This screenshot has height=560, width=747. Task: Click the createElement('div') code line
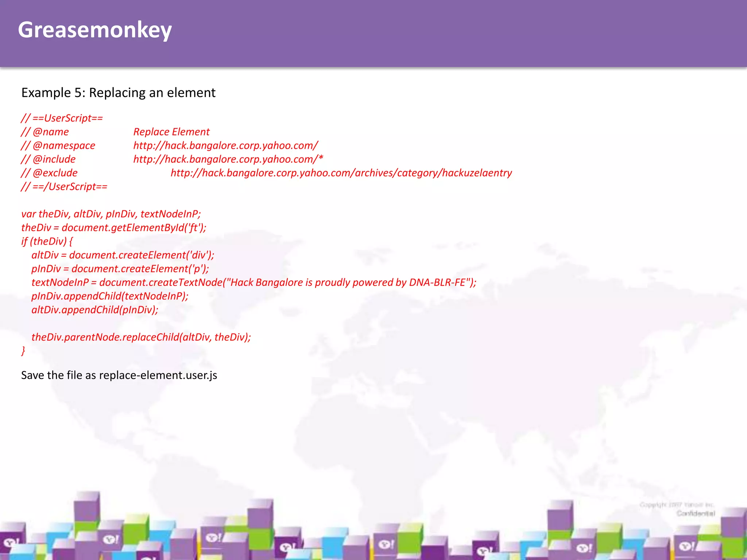[123, 255]
